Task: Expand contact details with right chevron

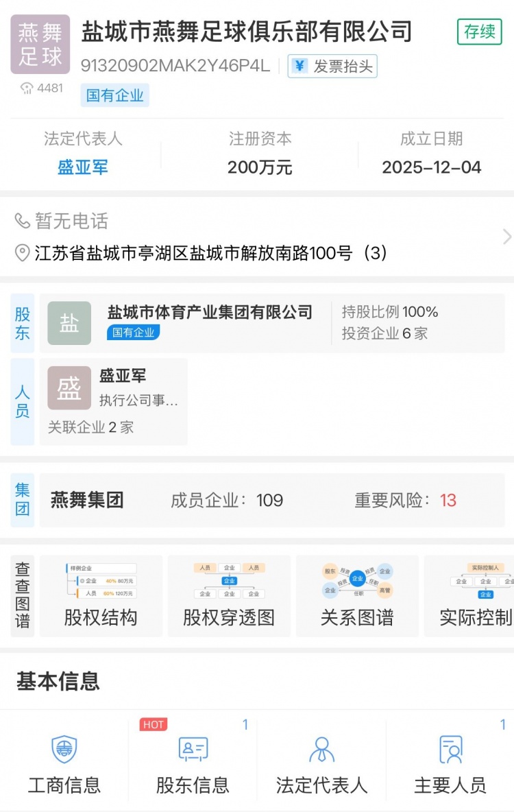Action: pyautogui.click(x=506, y=237)
